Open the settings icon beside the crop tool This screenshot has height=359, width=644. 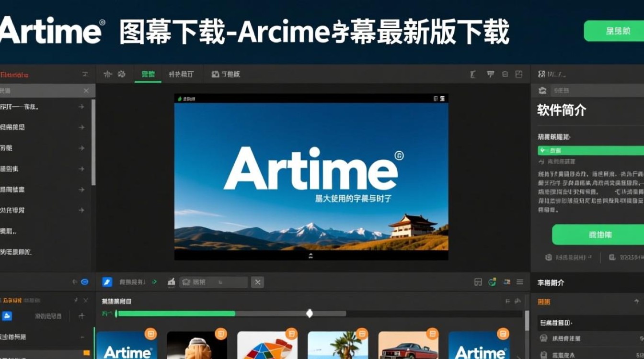(x=121, y=74)
